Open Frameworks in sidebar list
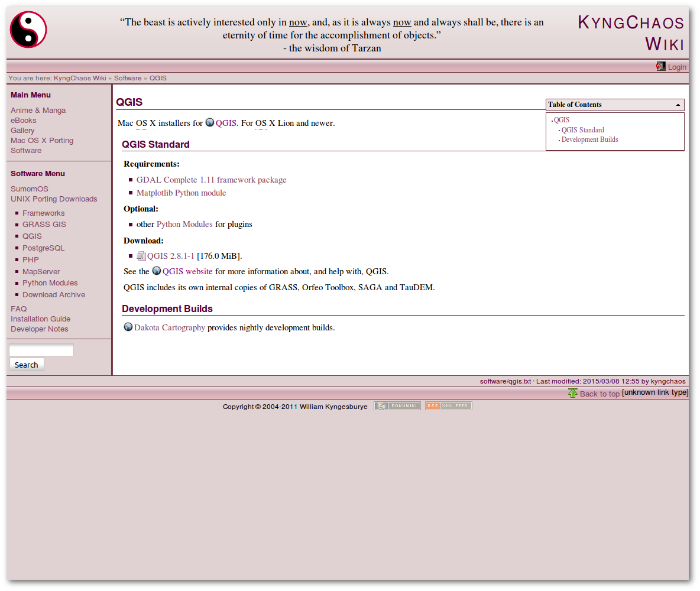The height and width of the screenshot is (591, 700). pyautogui.click(x=43, y=213)
